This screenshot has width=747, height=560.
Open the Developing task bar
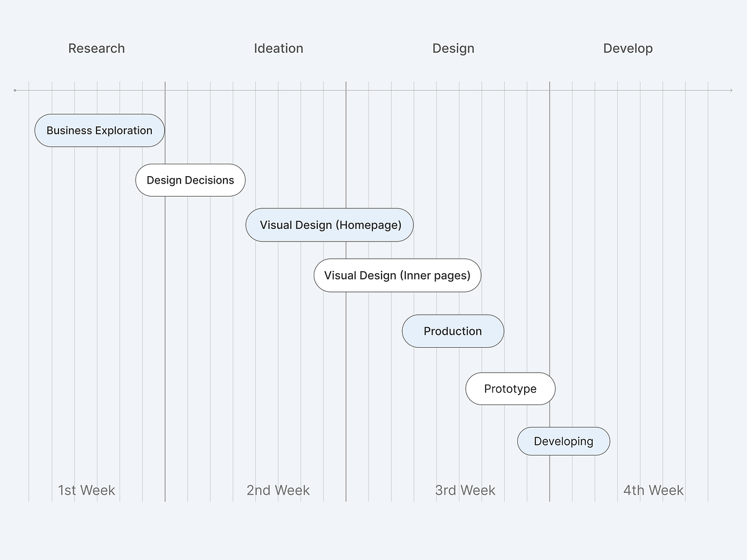click(563, 442)
